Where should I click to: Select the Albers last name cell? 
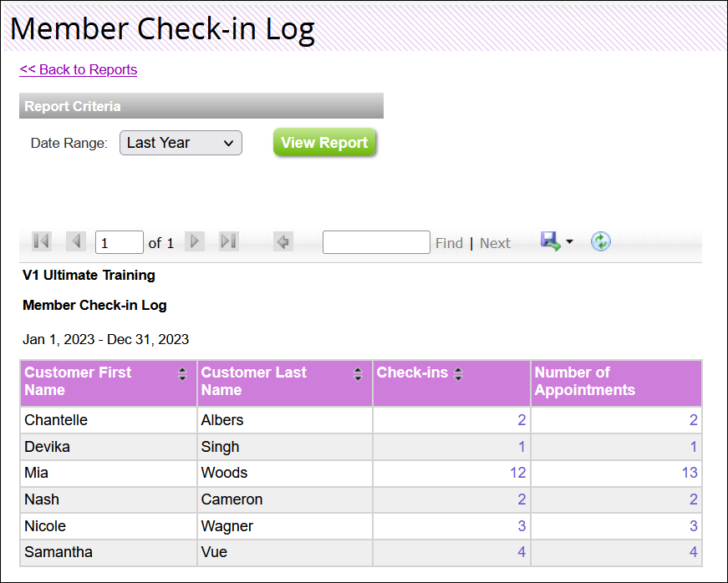coord(285,420)
